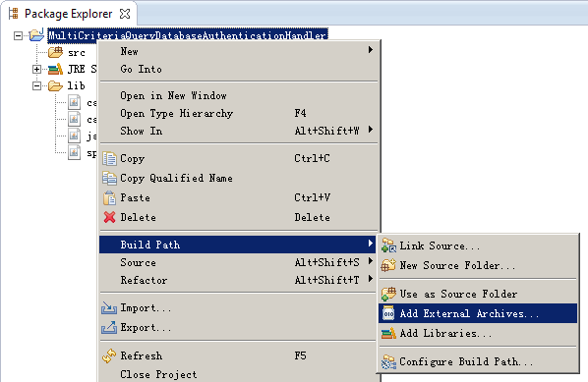Select Open Type Hierarchy entry
The width and height of the screenshot is (588, 382).
coord(239,113)
